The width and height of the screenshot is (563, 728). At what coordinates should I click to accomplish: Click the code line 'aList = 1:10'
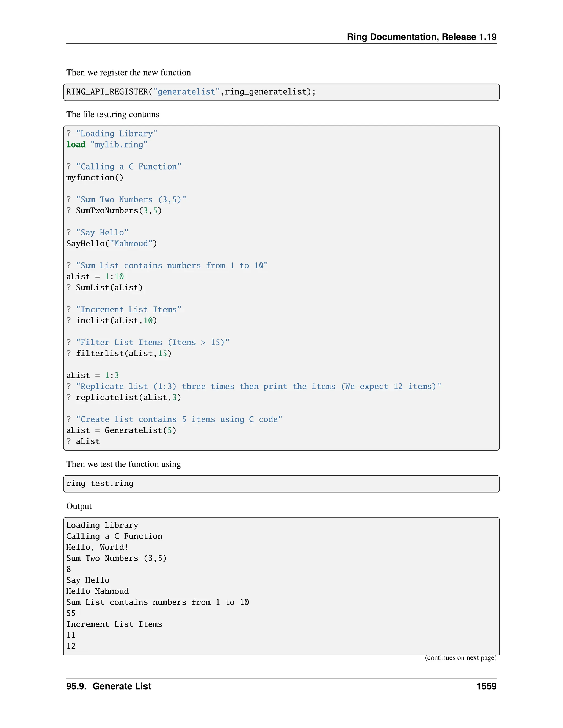pyautogui.click(x=95, y=277)
